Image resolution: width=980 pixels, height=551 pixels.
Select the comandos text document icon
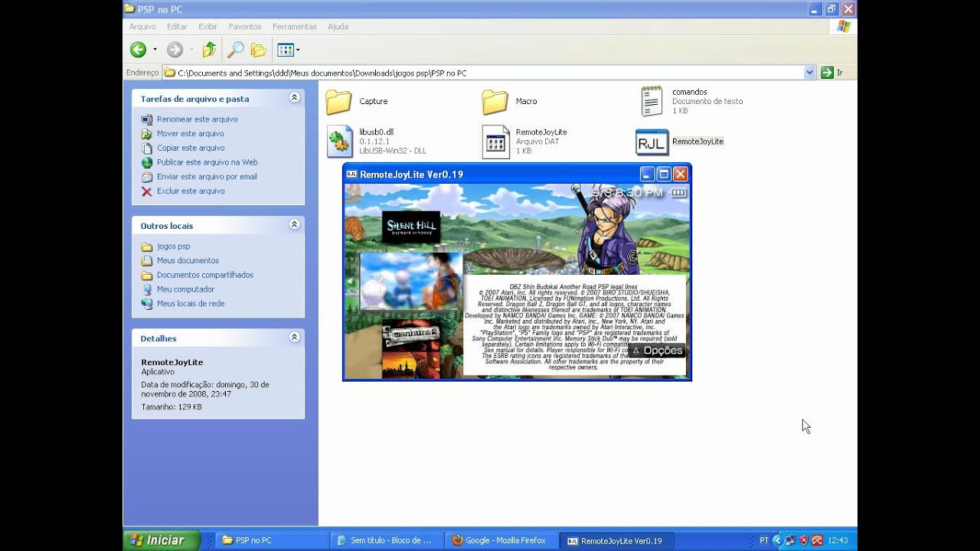tap(652, 101)
